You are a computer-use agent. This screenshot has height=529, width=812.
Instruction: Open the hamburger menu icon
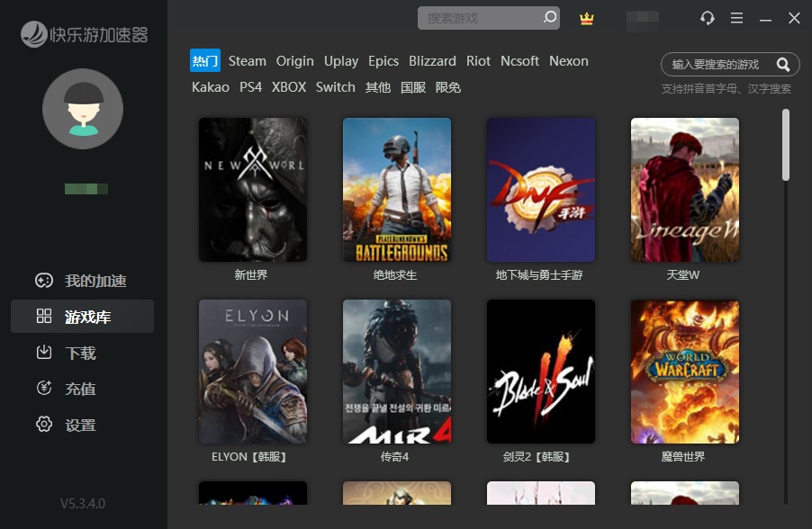(x=736, y=18)
